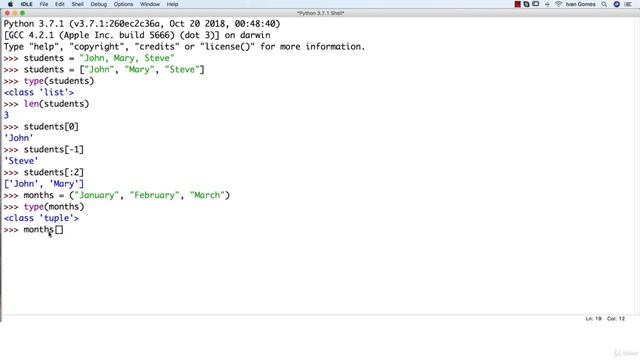Screen dimensions: 640x360
Task: Open the Wi-Fi status menu
Action: pyautogui.click(x=558, y=4)
